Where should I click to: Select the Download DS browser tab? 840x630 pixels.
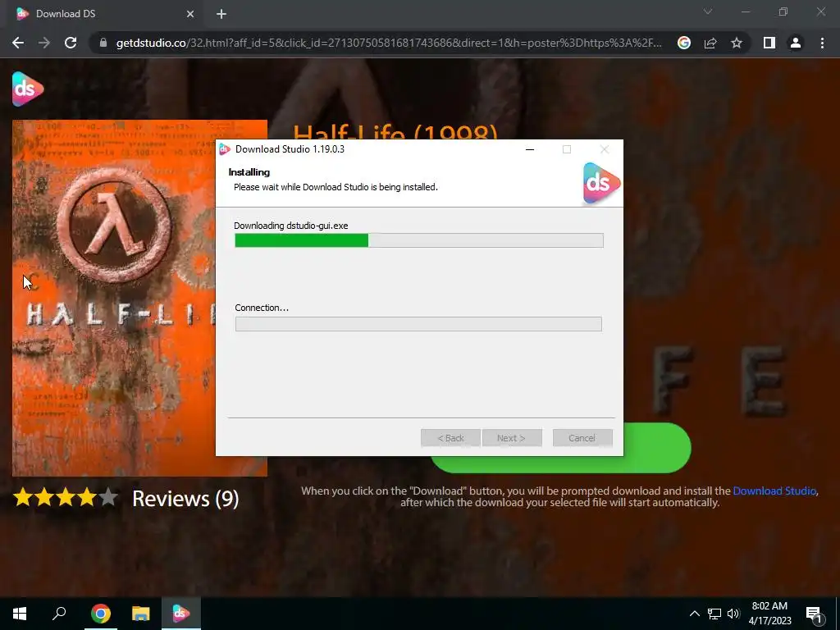[105, 14]
